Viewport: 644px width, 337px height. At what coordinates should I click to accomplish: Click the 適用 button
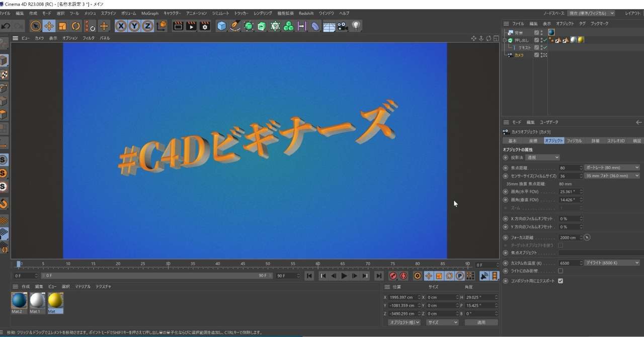click(481, 322)
